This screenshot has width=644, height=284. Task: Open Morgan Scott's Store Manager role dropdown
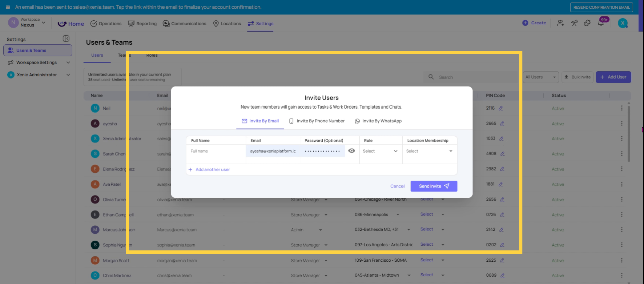pyautogui.click(x=309, y=261)
